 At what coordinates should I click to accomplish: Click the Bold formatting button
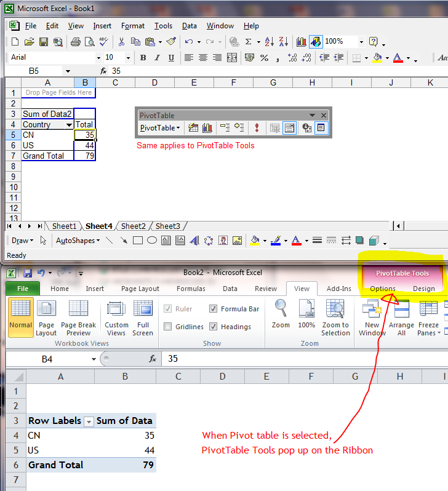[143, 58]
